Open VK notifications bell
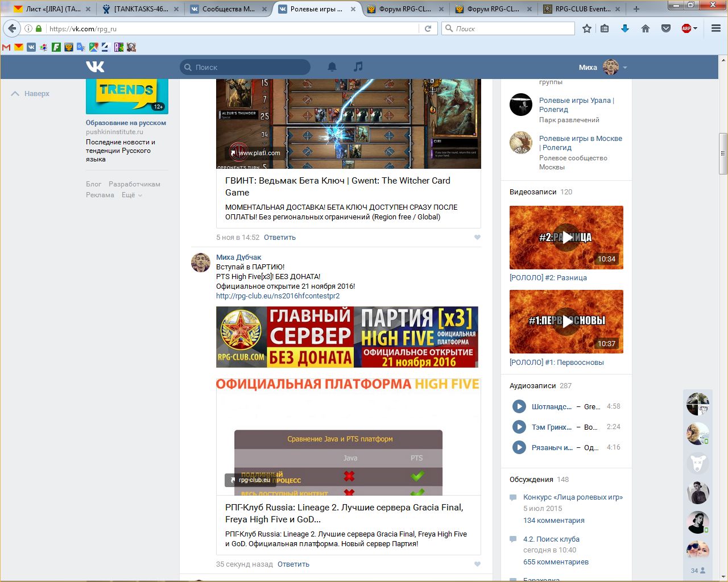The width and height of the screenshot is (728, 582). (332, 67)
